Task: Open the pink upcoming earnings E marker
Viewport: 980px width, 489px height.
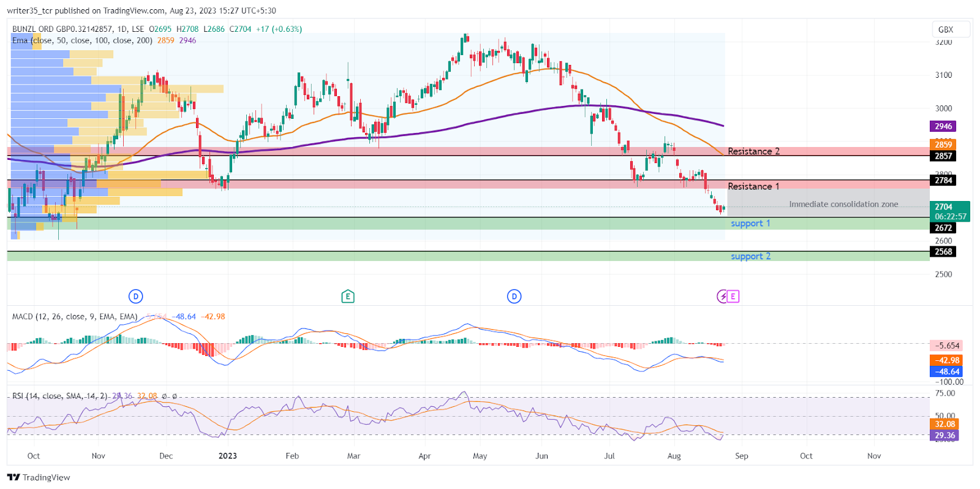Action: 733,297
